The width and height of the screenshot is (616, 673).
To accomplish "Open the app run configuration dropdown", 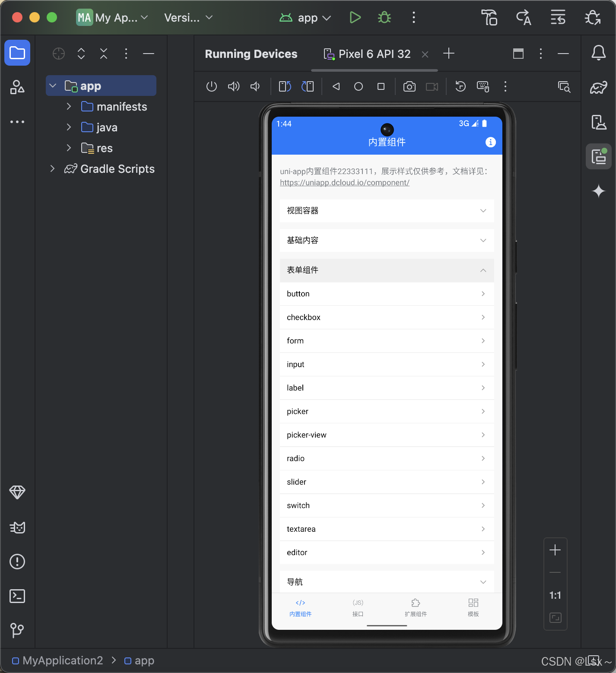I will click(305, 18).
